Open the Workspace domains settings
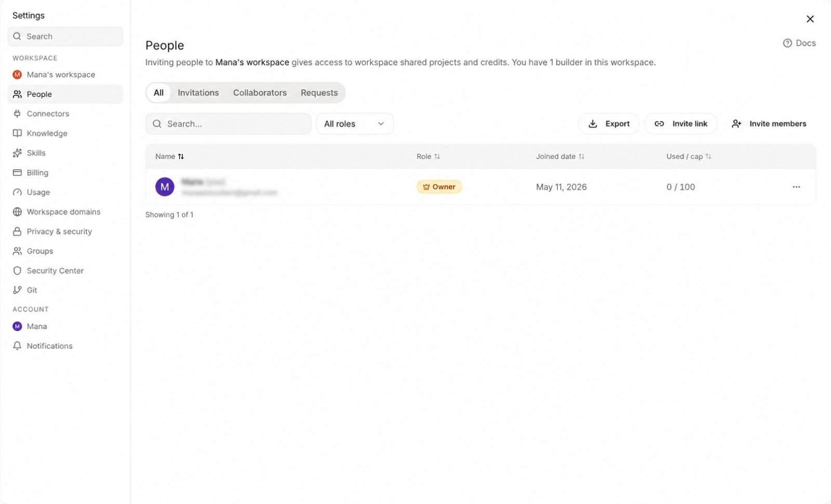Viewport: 831px width, 504px height. [65, 212]
